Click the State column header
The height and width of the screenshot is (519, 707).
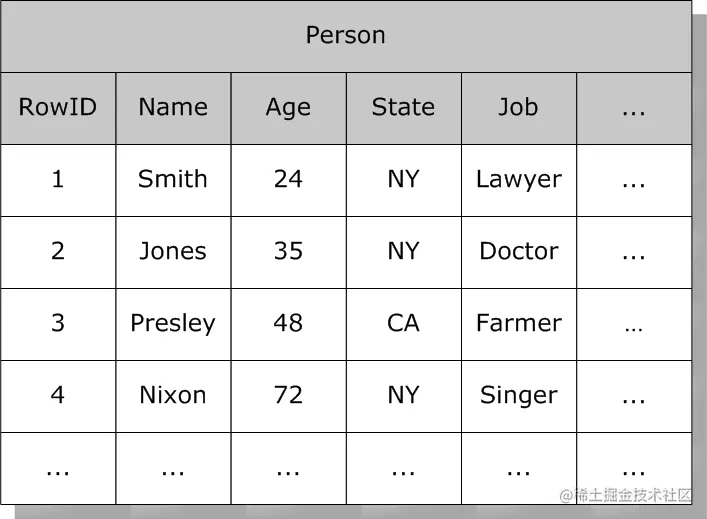click(403, 107)
